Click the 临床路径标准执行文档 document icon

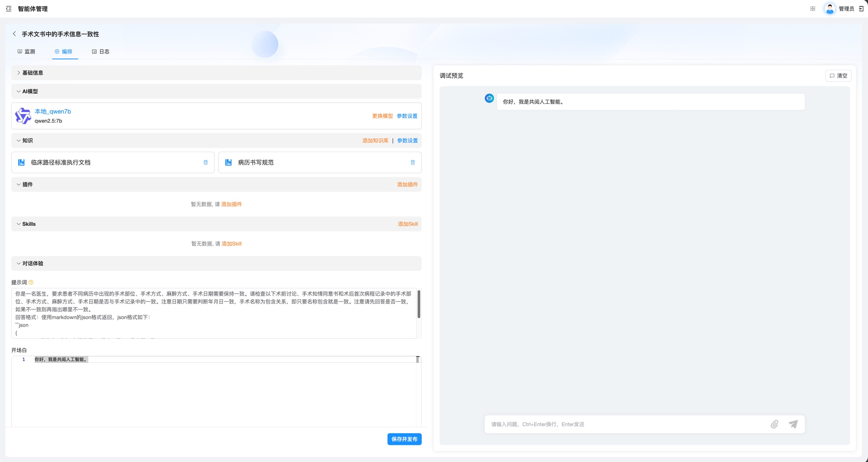coord(21,162)
